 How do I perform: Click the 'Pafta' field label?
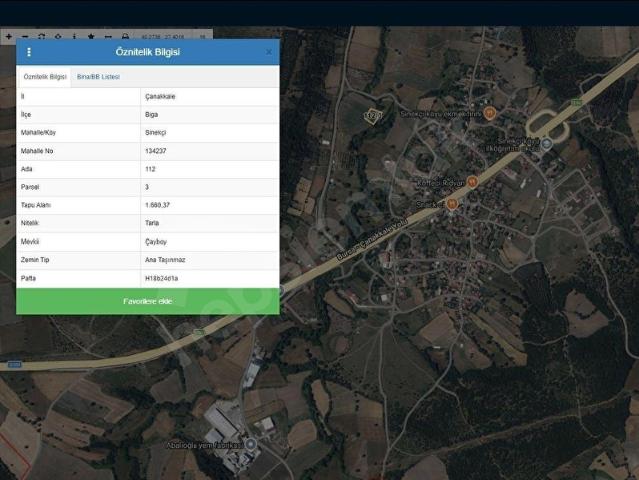(x=28, y=278)
